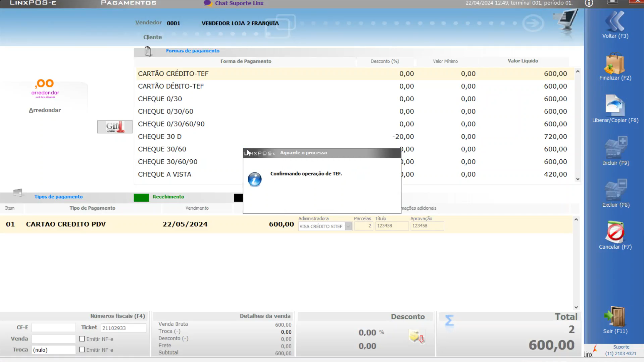Screen dimensions: 644x362
Task: Select the CHEQUE 30/60 row
Action: pos(354,149)
